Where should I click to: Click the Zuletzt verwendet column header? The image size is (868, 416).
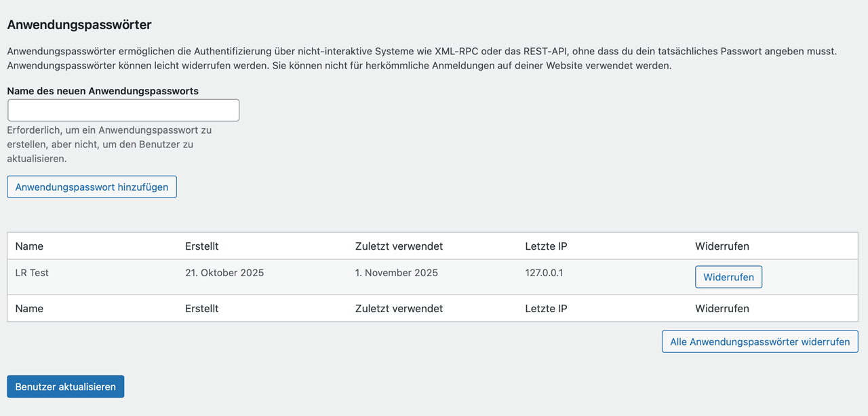(397, 246)
